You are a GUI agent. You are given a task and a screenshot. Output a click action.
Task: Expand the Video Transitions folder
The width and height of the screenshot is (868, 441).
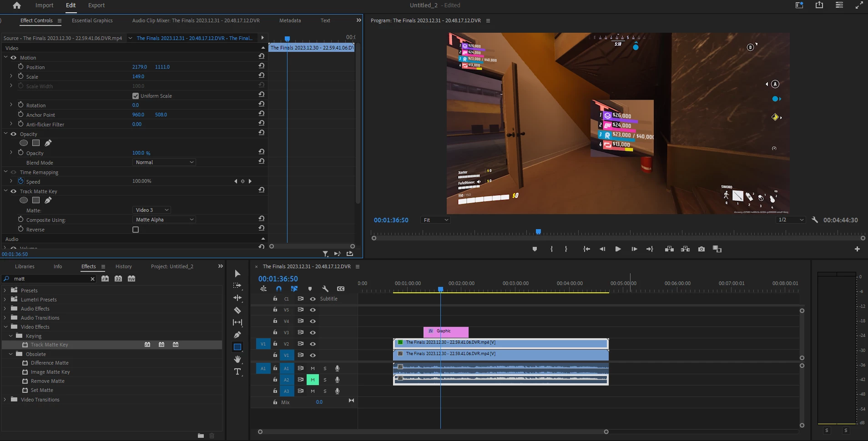5,400
